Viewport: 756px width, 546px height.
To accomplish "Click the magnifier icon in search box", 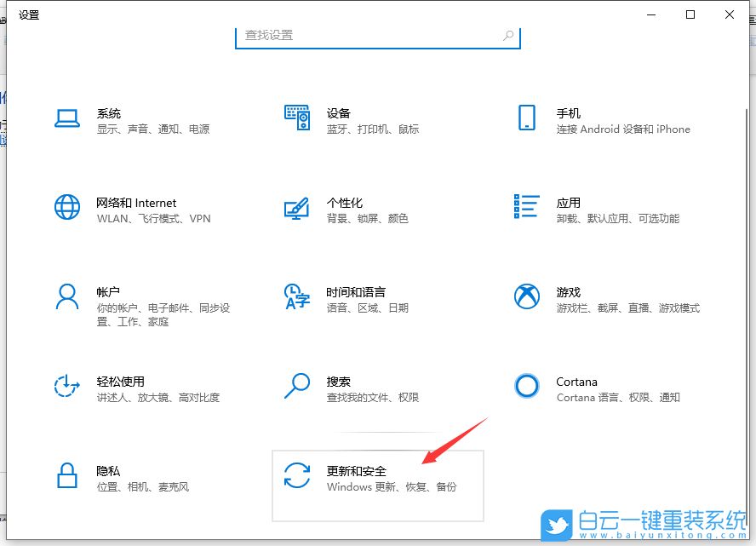I will [x=510, y=37].
